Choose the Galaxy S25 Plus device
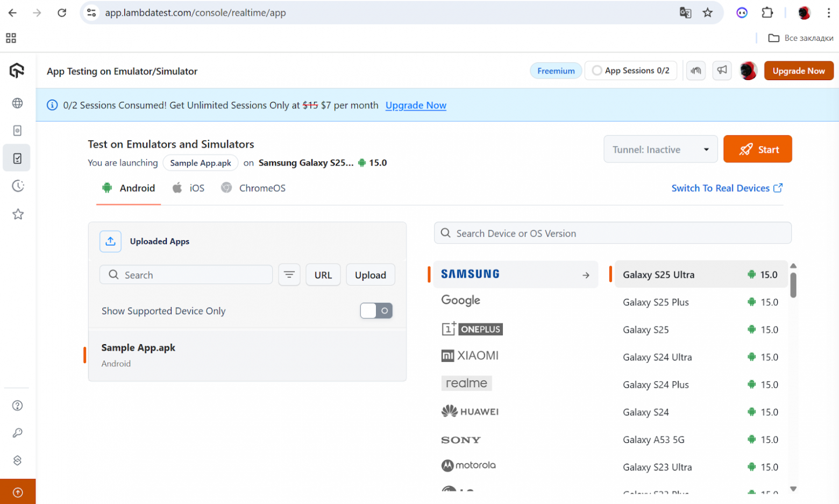The image size is (839, 504). click(701, 302)
